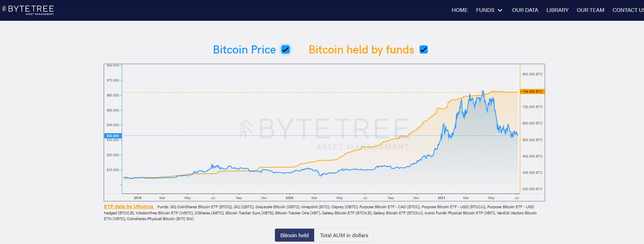The width and height of the screenshot is (644, 244).
Task: Click the $32,853 price label marker
Action: click(113, 136)
